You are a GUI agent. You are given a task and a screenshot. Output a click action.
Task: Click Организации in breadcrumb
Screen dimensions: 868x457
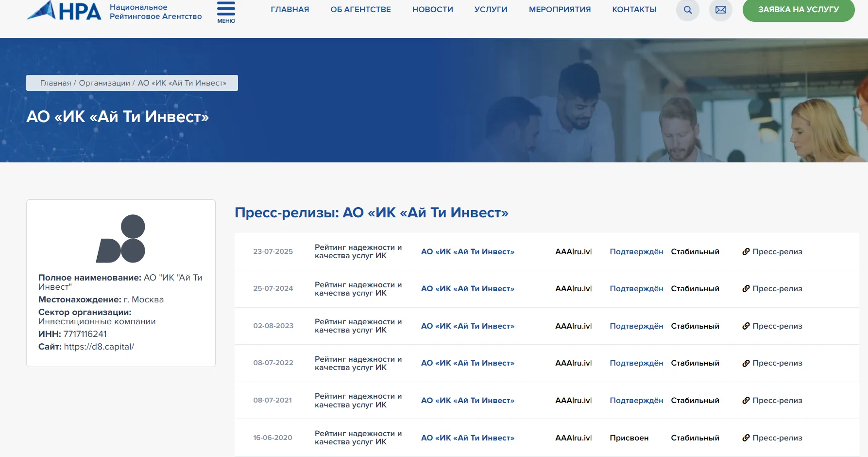(104, 83)
